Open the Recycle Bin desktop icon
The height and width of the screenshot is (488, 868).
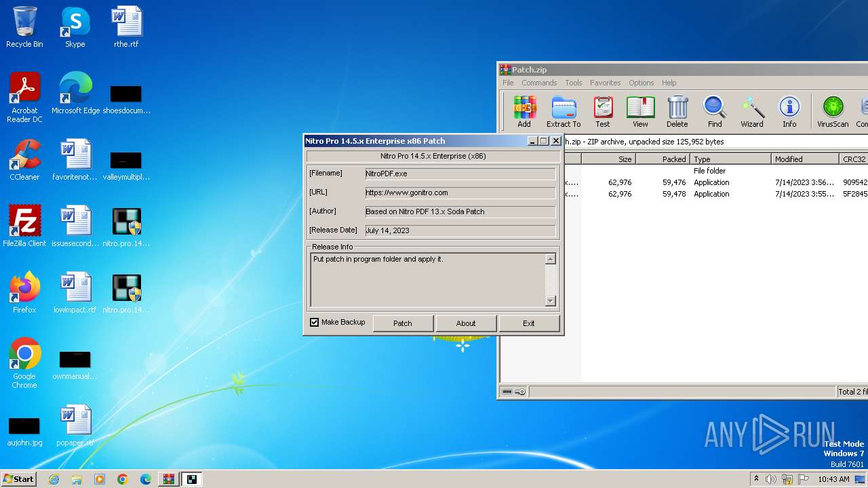24,27
